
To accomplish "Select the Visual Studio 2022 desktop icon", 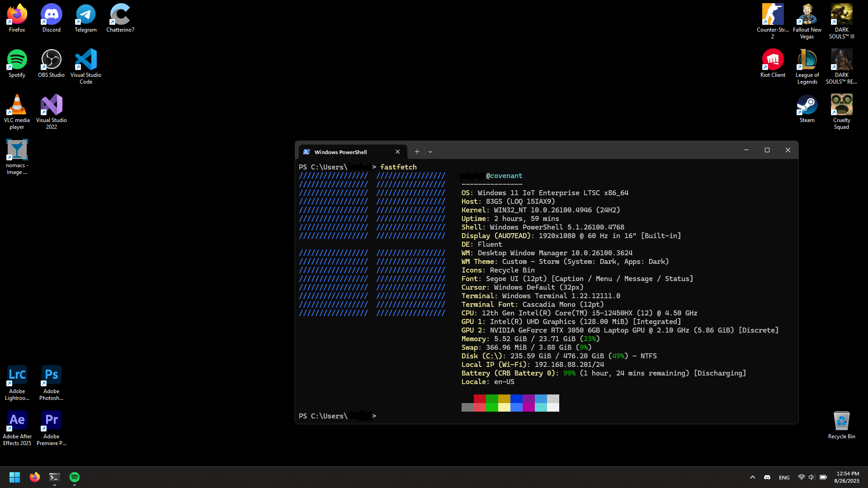I will [x=51, y=112].
